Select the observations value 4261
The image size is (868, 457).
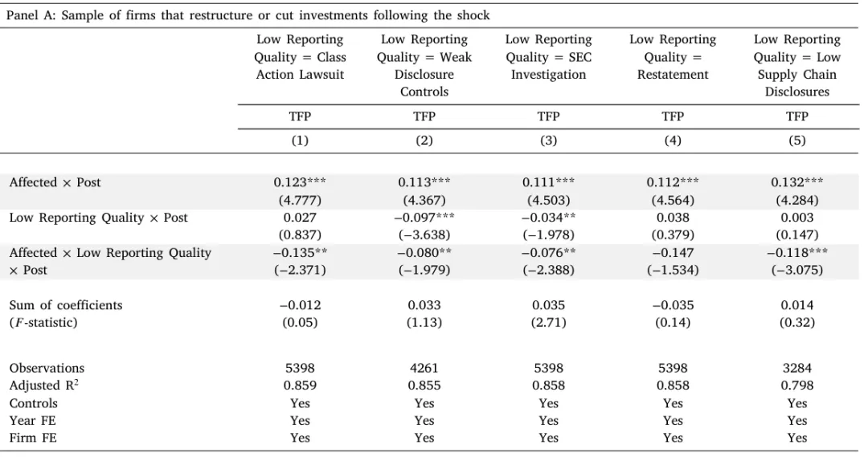coord(424,368)
